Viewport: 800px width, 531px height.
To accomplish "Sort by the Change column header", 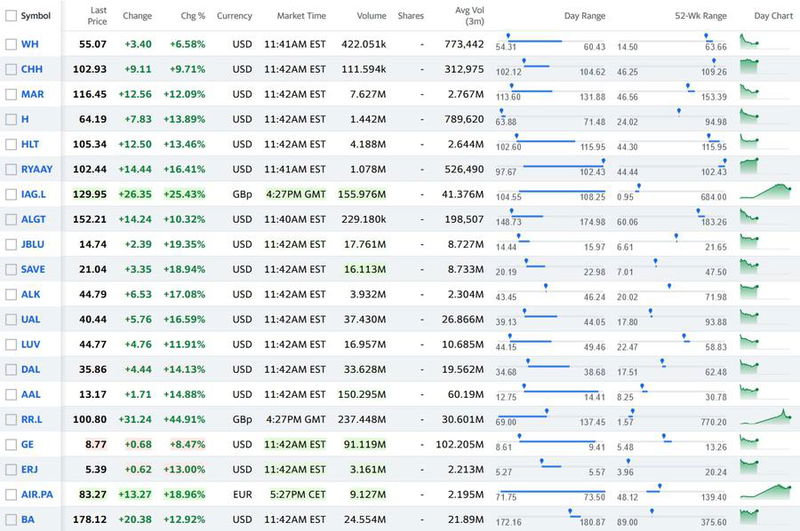I will coord(137,16).
